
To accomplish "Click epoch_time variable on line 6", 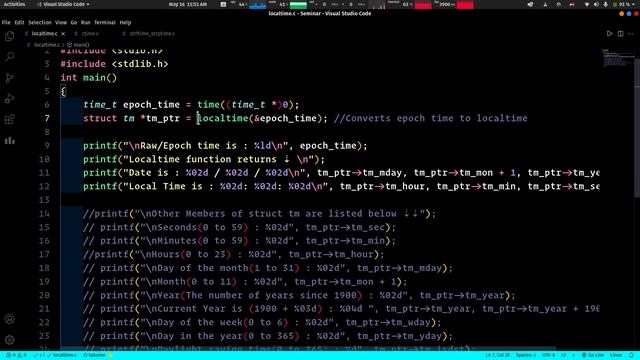I will 151,105.
